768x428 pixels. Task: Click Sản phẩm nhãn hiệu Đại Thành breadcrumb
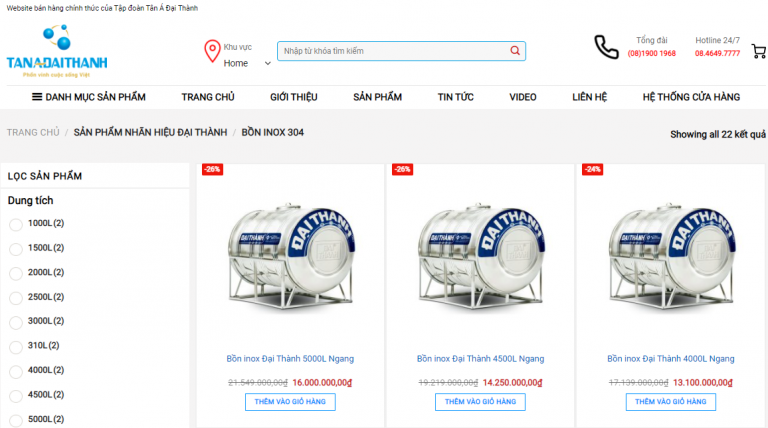tap(150, 132)
